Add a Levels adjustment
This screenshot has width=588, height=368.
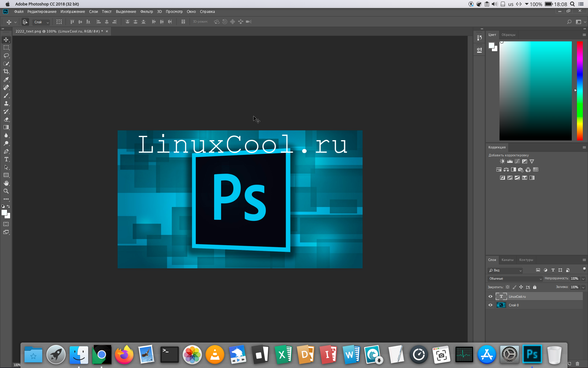pos(510,161)
